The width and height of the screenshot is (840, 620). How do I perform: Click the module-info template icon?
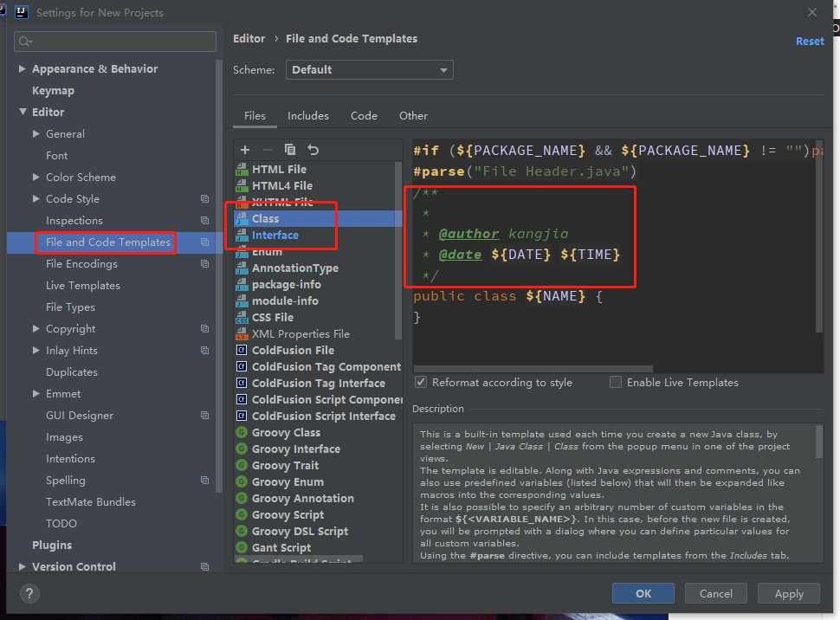242,300
